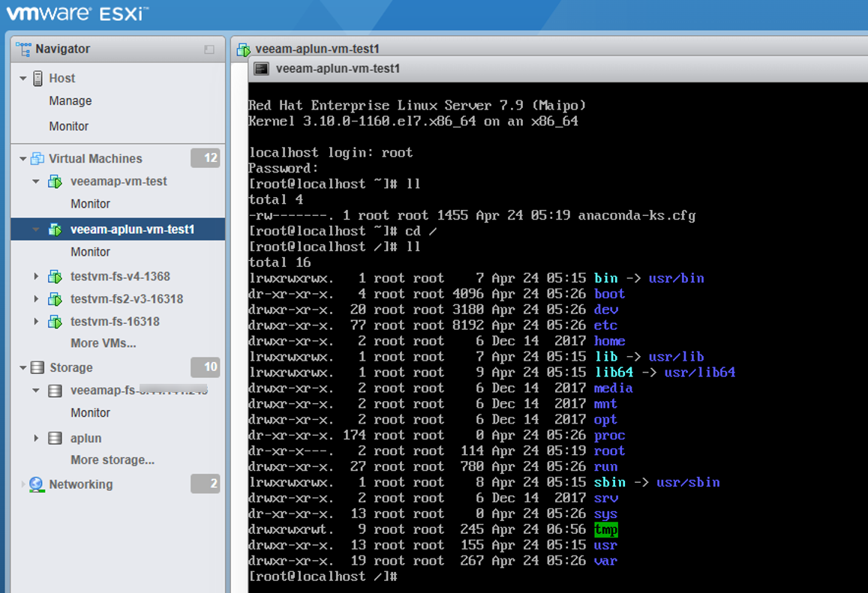Expand the testvm-fs-16318 node

point(36,322)
